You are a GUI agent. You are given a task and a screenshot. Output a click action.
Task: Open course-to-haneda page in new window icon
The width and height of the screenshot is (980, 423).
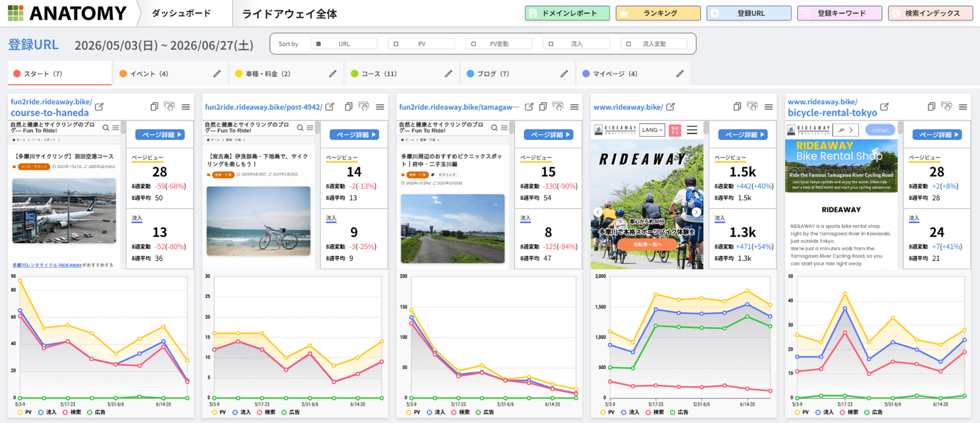click(x=99, y=107)
